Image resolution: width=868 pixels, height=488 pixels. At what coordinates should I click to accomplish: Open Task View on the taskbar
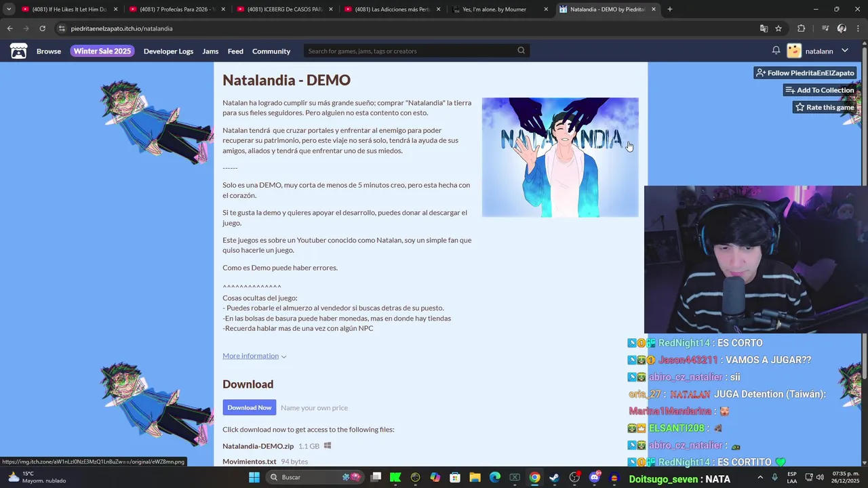[376, 477]
